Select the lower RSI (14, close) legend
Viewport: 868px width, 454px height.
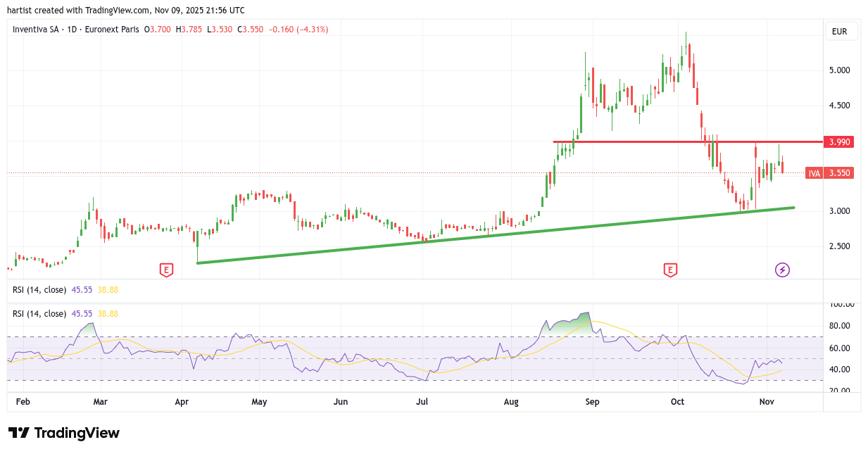click(x=39, y=313)
